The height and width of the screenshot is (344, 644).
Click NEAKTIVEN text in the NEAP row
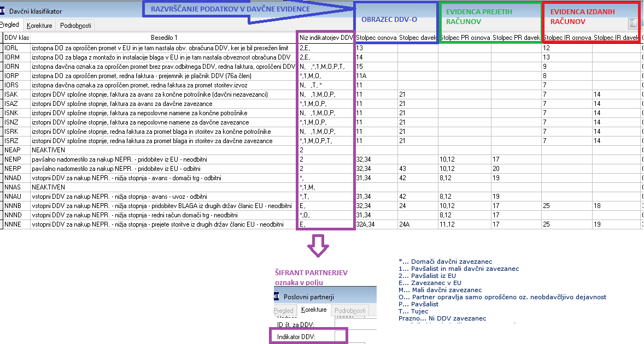(48, 150)
